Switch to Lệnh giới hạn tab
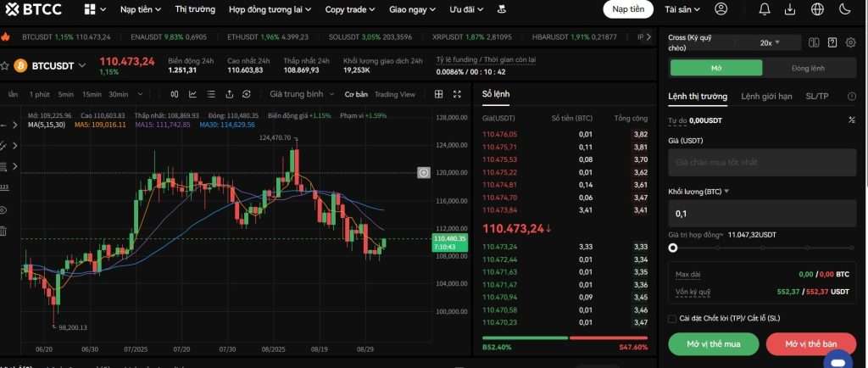868x368 pixels. [x=766, y=97]
